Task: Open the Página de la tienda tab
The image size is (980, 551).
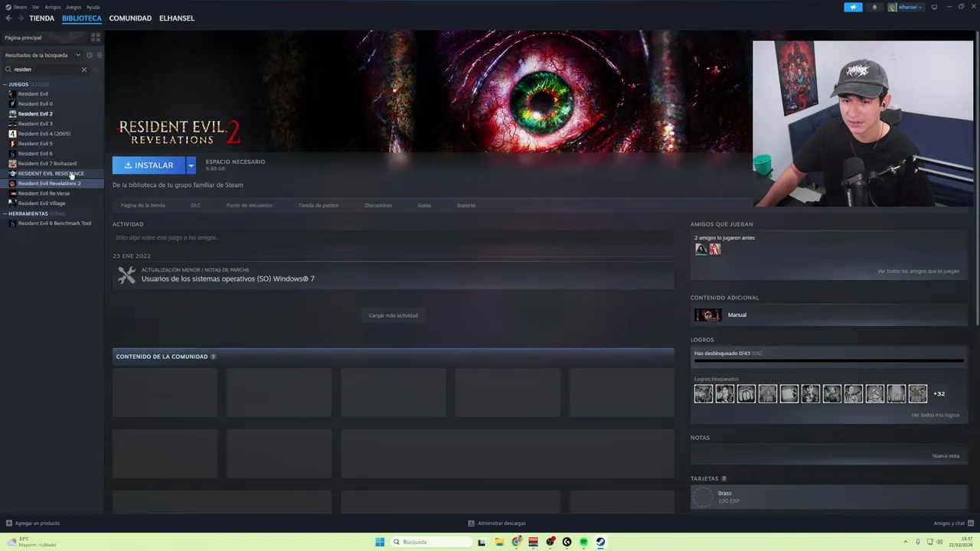Action: [143, 205]
